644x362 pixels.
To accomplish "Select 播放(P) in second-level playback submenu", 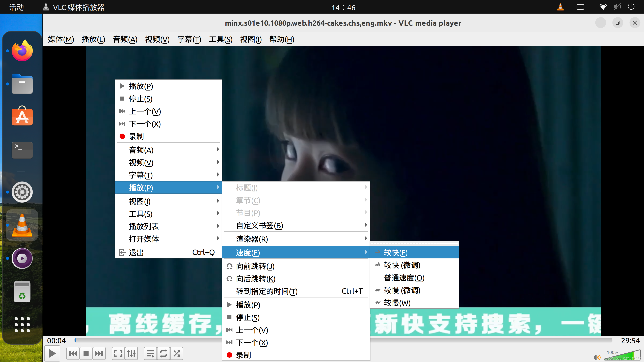I will point(296,305).
